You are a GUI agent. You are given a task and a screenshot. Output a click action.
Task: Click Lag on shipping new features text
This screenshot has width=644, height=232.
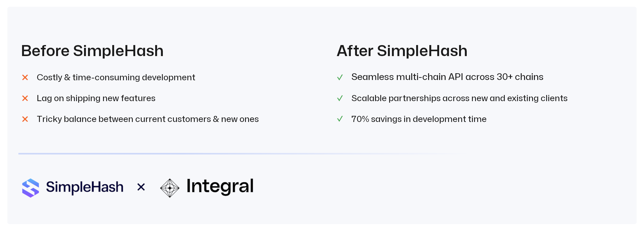click(96, 98)
